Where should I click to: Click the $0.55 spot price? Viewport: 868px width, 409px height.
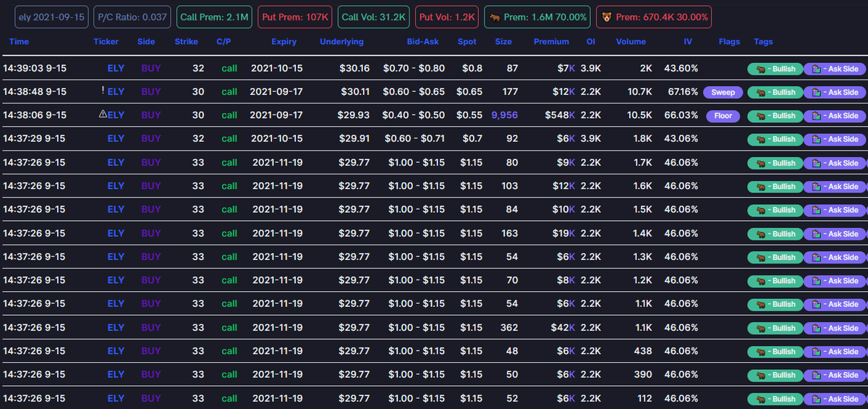tap(470, 115)
